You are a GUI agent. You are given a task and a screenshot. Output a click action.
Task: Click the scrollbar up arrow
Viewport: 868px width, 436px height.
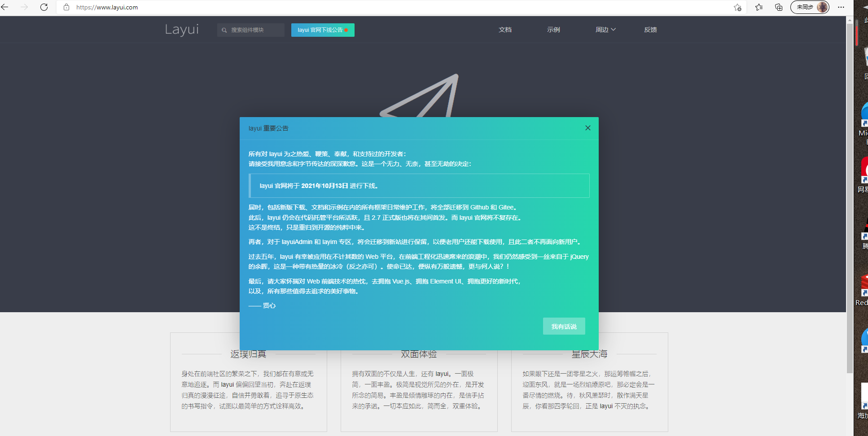[x=850, y=20]
